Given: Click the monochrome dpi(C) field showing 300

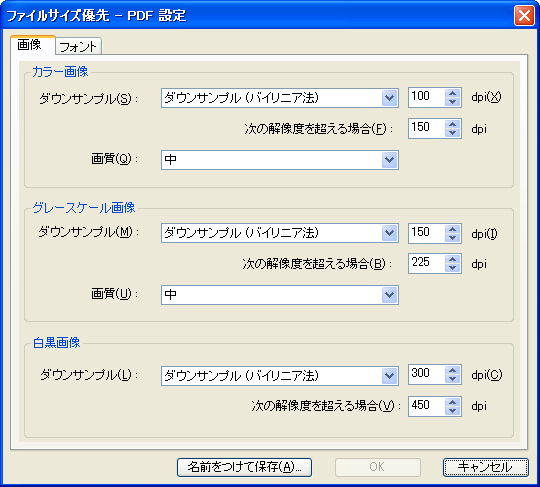Looking at the screenshot, I should pyautogui.click(x=427, y=374).
